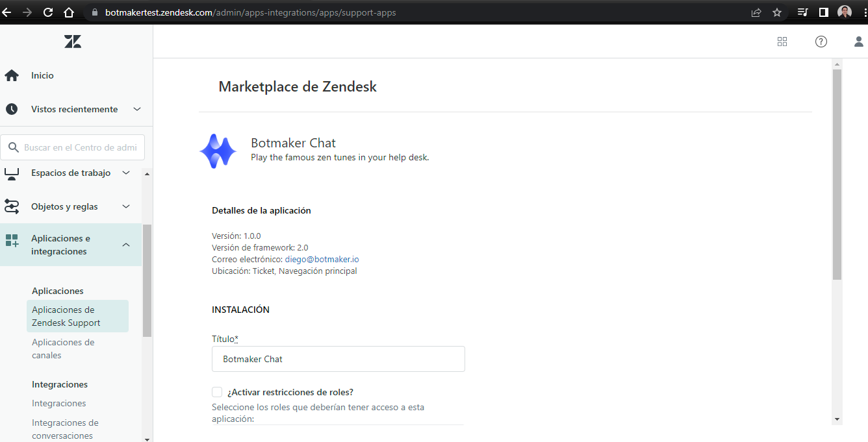Click the Marketplace de Zendesk heading

click(298, 86)
